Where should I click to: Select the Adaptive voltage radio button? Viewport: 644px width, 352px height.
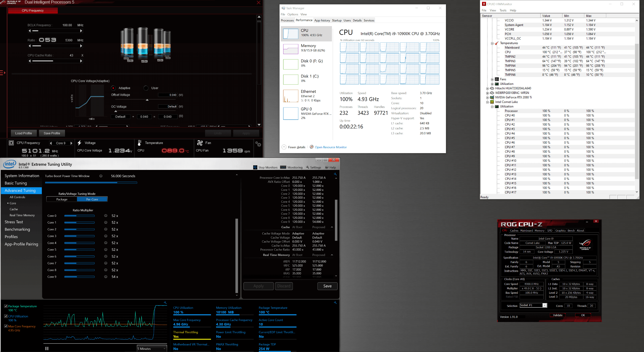coord(113,88)
